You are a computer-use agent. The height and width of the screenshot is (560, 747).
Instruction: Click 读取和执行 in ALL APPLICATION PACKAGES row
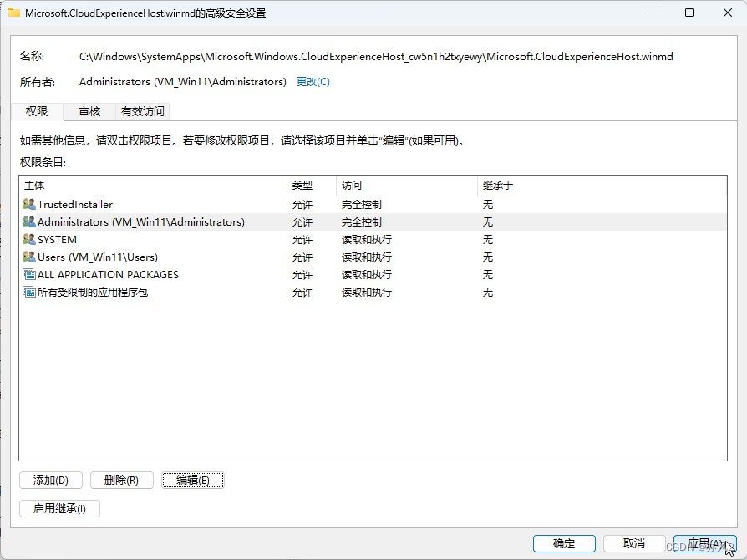coord(366,275)
